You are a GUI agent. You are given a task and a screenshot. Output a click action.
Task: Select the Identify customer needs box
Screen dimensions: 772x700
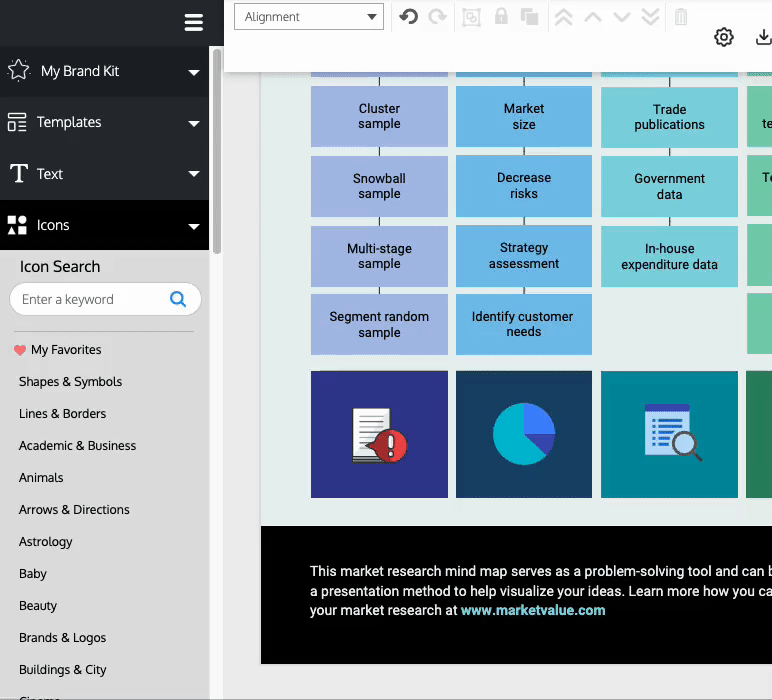(524, 324)
